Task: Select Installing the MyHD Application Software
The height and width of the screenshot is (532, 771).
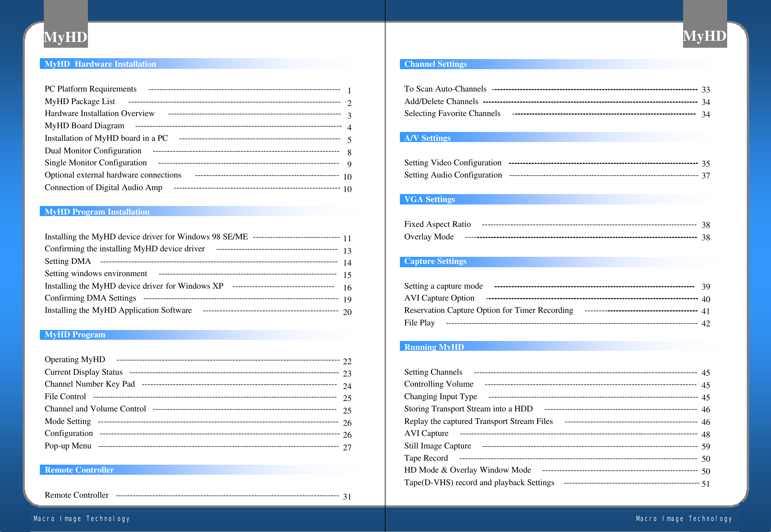Action: click(x=118, y=310)
